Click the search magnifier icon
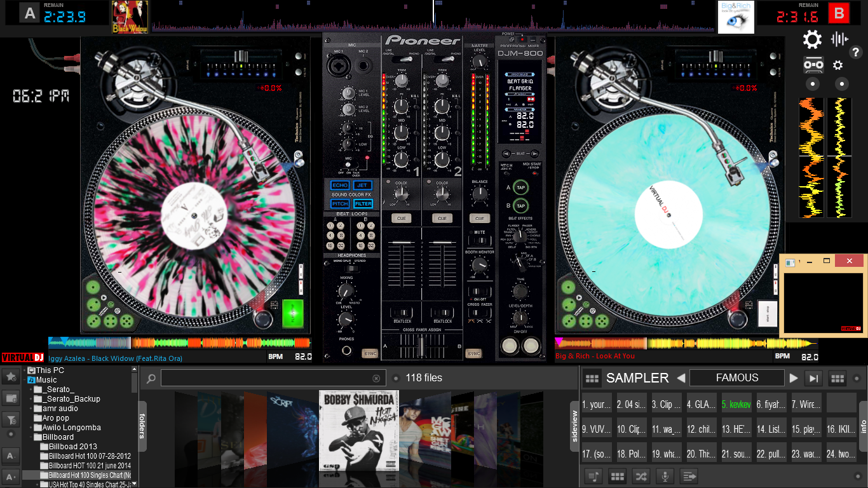868x488 pixels. (151, 379)
